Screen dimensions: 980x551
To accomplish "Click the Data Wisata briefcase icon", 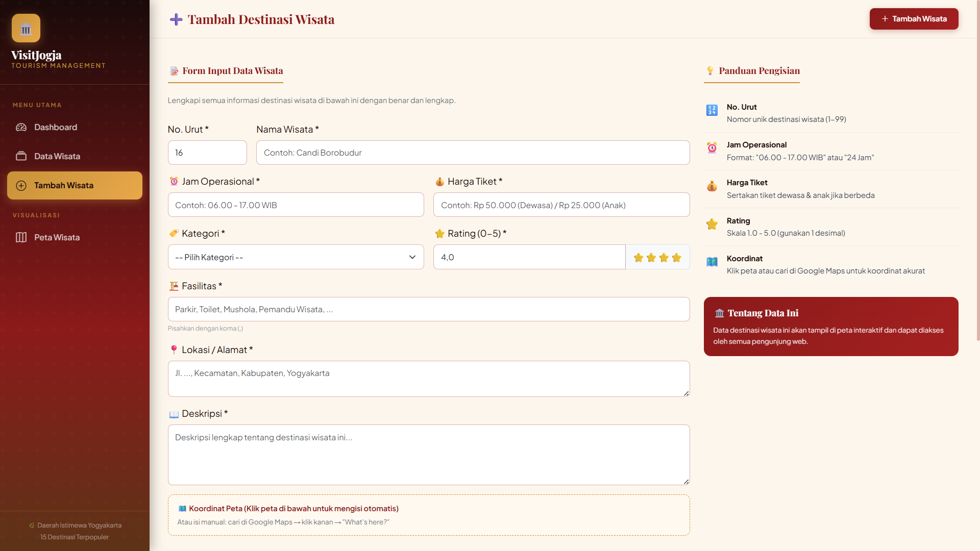I will [x=21, y=156].
